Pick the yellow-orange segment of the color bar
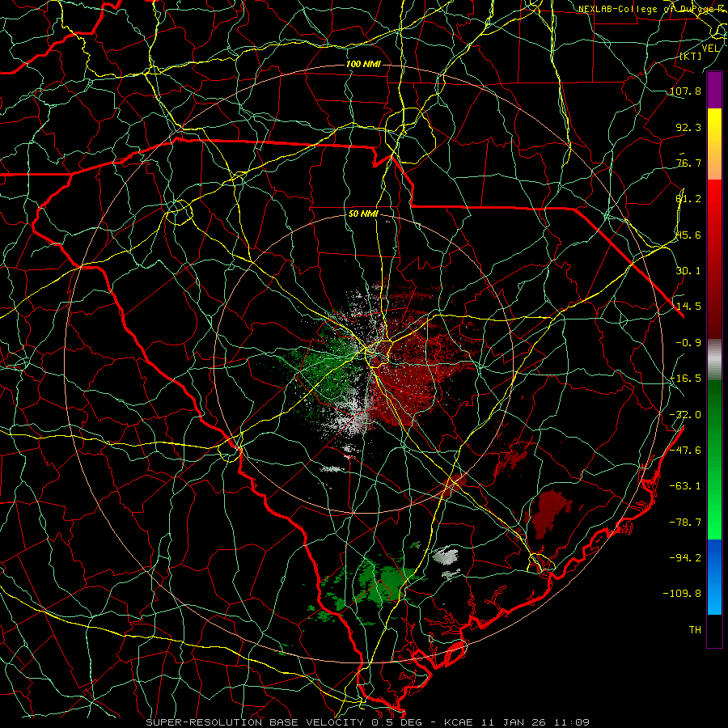Image resolution: width=728 pixels, height=728 pixels. (x=714, y=144)
